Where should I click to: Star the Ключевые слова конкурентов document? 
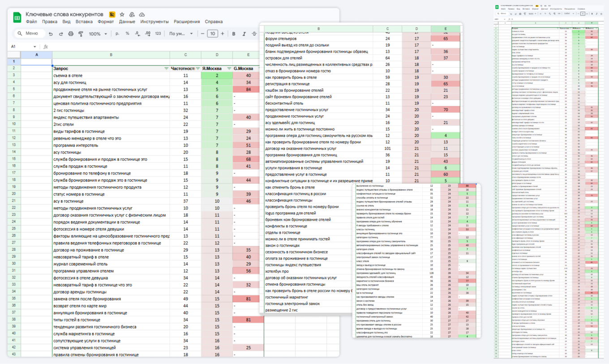point(122,15)
